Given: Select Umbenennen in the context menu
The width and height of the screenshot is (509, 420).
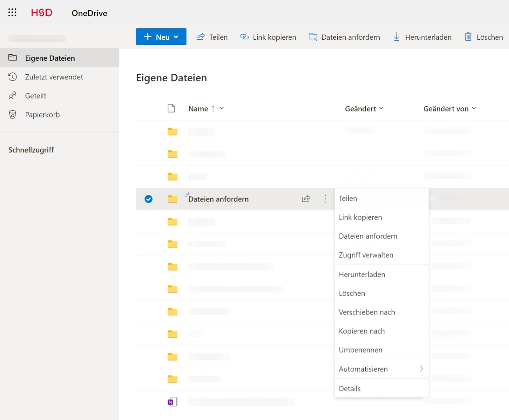Looking at the screenshot, I should click(360, 350).
